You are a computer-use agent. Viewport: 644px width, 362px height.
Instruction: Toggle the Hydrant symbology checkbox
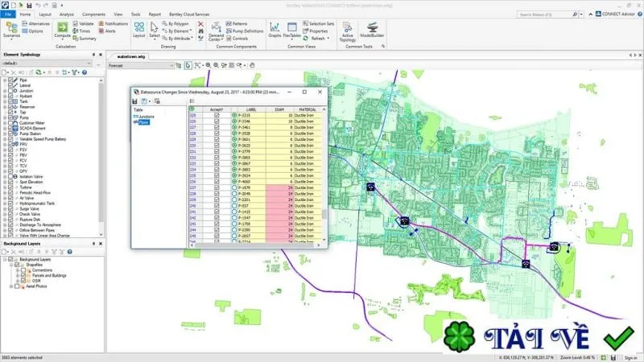[10, 96]
